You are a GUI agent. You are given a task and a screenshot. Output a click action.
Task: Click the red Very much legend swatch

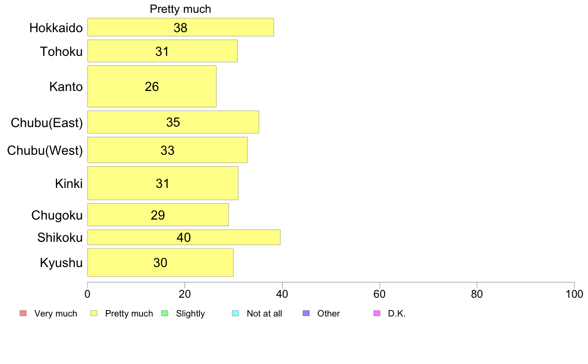pyautogui.click(x=23, y=314)
